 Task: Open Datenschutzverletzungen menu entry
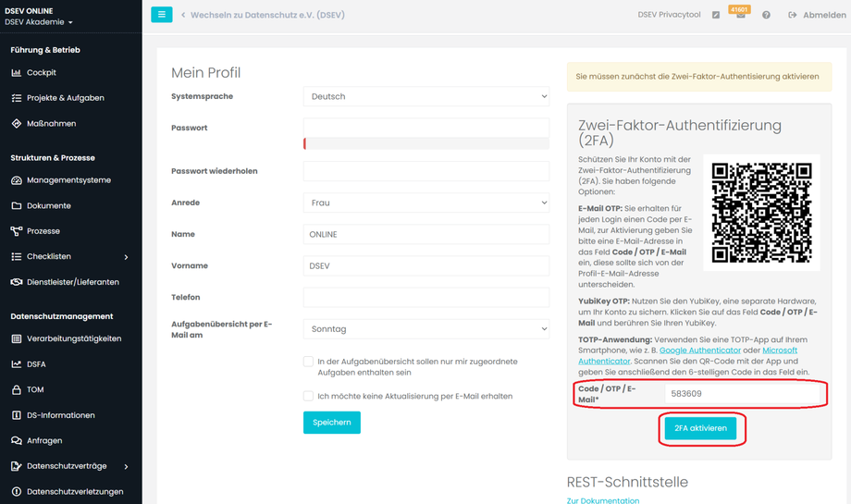(x=75, y=492)
